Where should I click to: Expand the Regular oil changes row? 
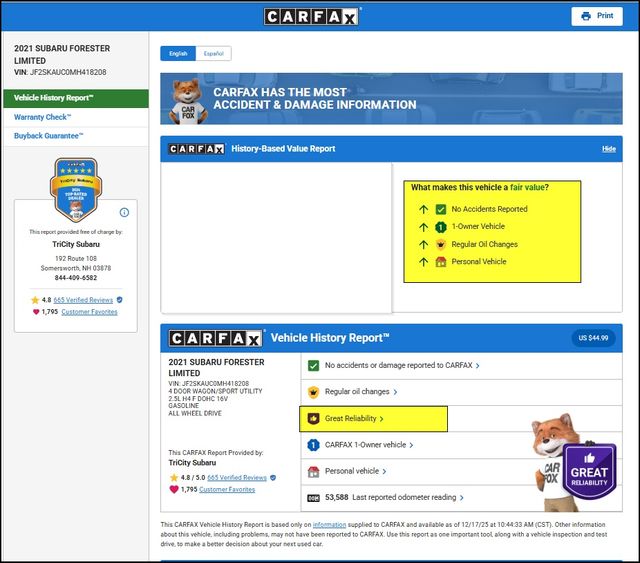(x=396, y=393)
